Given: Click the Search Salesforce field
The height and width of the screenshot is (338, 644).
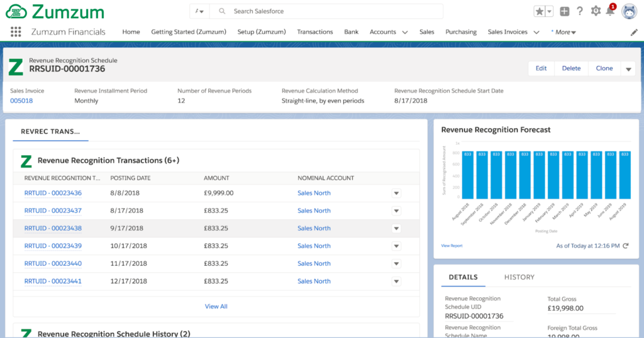Looking at the screenshot, I should coord(326,11).
